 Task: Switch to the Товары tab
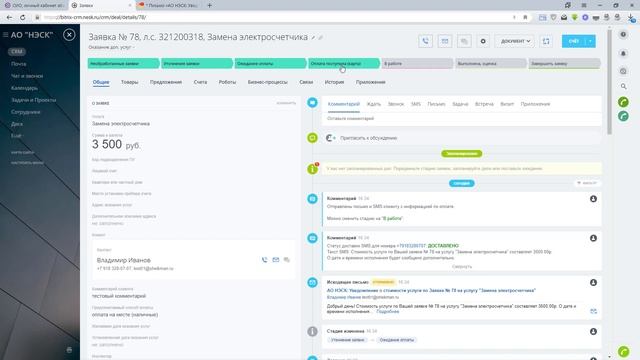(129, 82)
